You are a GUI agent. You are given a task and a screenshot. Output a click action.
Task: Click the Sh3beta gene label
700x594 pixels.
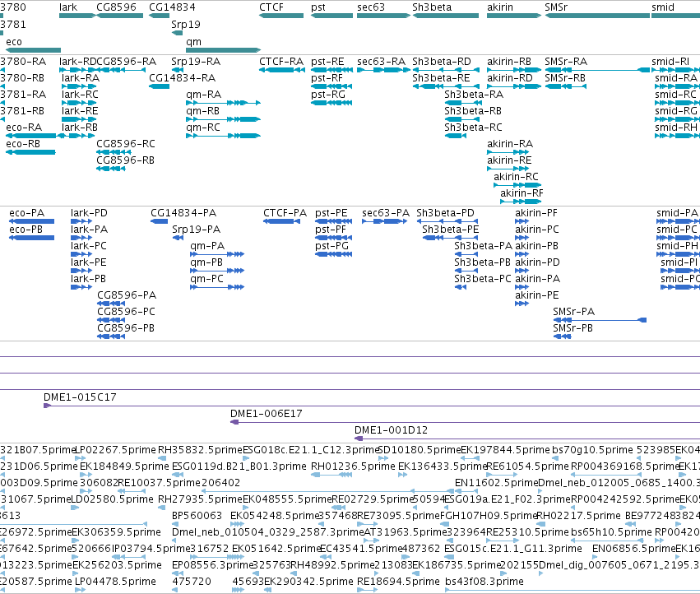point(432,7)
